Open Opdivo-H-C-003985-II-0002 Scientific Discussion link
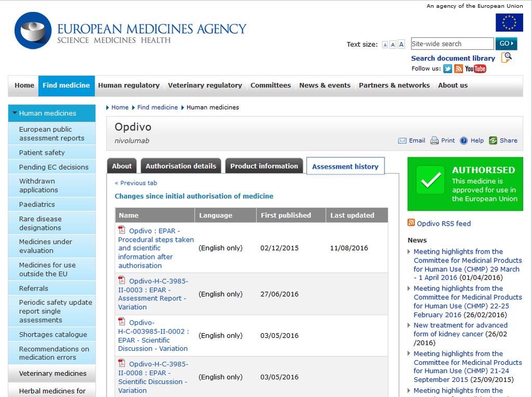The width and height of the screenshot is (532, 397). tap(154, 335)
